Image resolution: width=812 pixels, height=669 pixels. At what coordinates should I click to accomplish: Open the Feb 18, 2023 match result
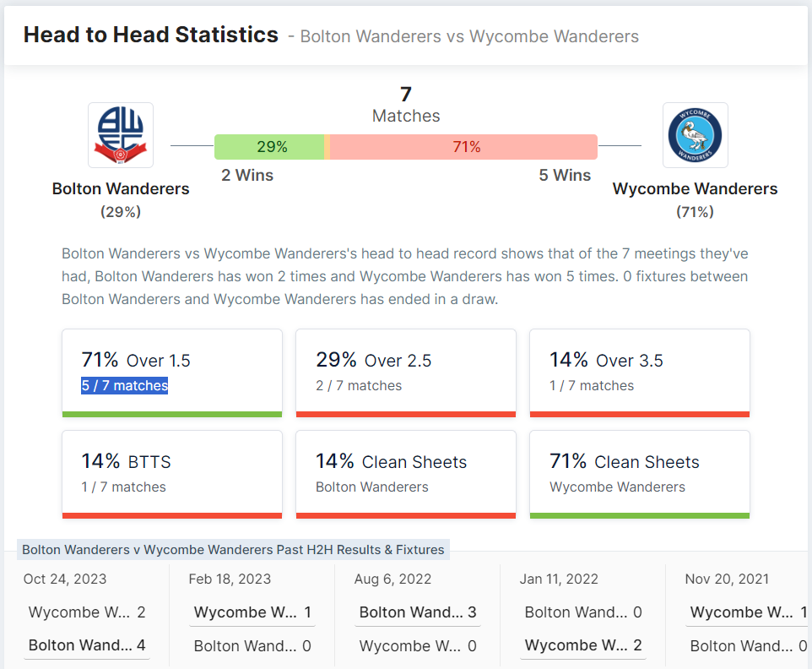pos(252,615)
